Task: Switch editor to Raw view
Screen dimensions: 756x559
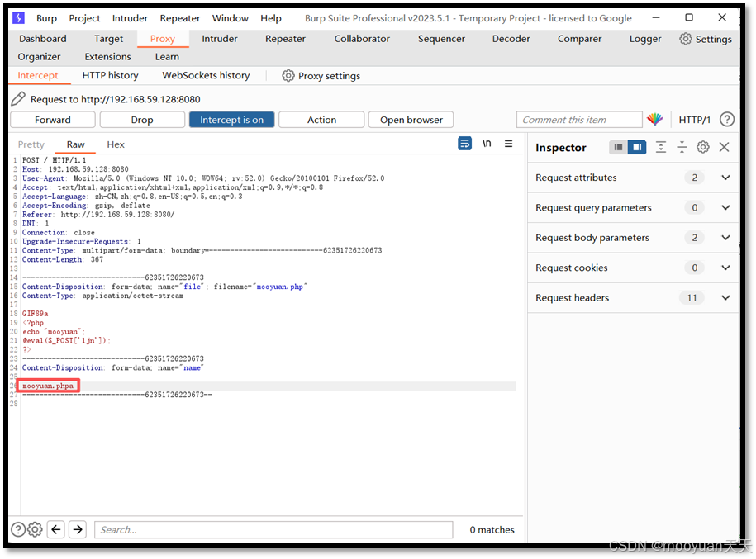Action: tap(76, 144)
